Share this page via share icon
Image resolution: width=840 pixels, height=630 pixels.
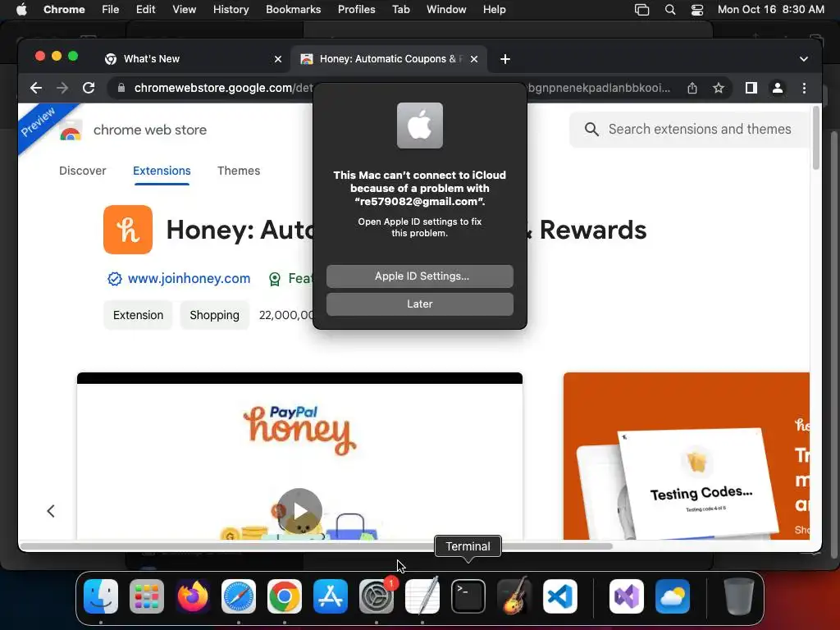point(692,88)
